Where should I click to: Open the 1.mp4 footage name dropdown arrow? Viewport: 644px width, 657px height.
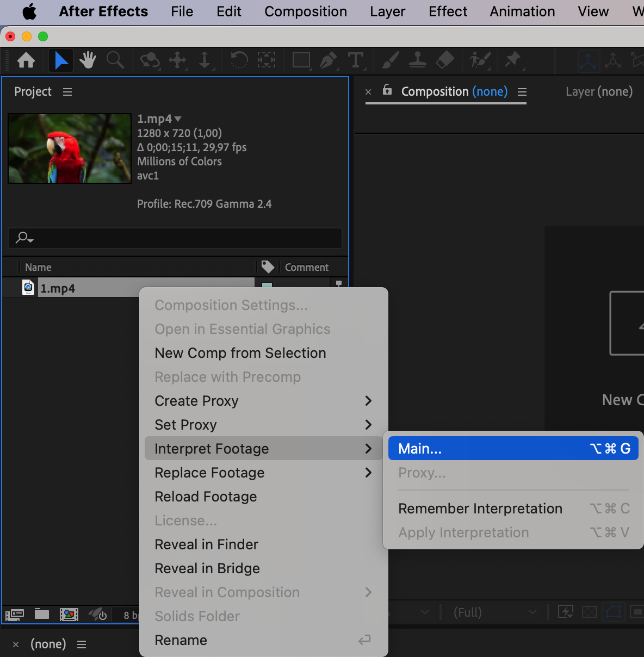pyautogui.click(x=178, y=119)
